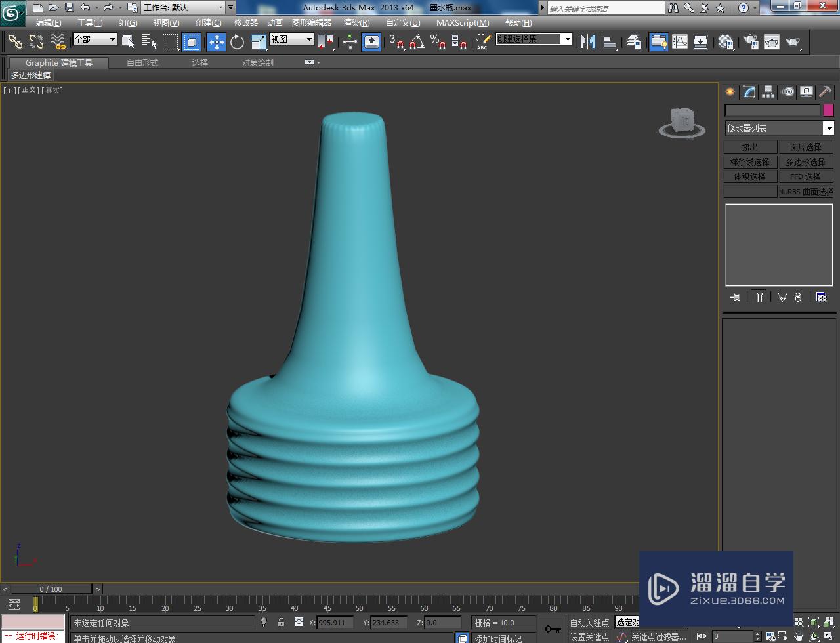Screen dimensions: 840x643
Task: Click the 多边形选择 modifier button
Action: click(805, 162)
